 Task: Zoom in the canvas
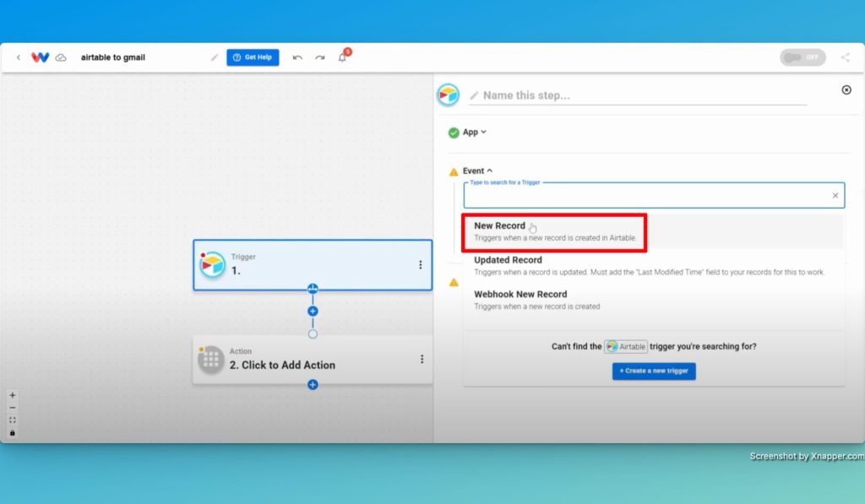coord(12,395)
